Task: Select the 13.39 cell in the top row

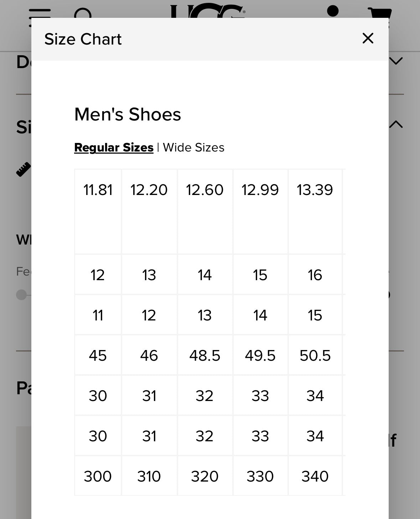Action: point(315,190)
